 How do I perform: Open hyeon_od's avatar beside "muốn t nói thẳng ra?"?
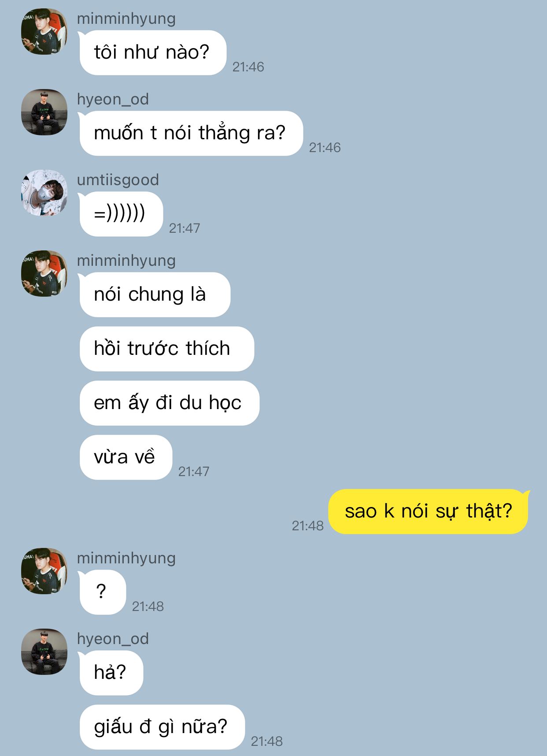tap(44, 112)
